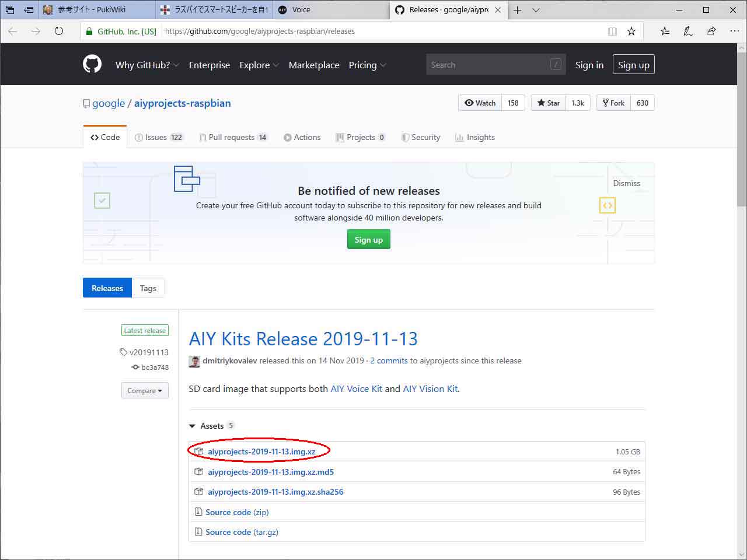This screenshot has height=560, width=747.
Task: Open the Compare dropdown button
Action: [145, 390]
